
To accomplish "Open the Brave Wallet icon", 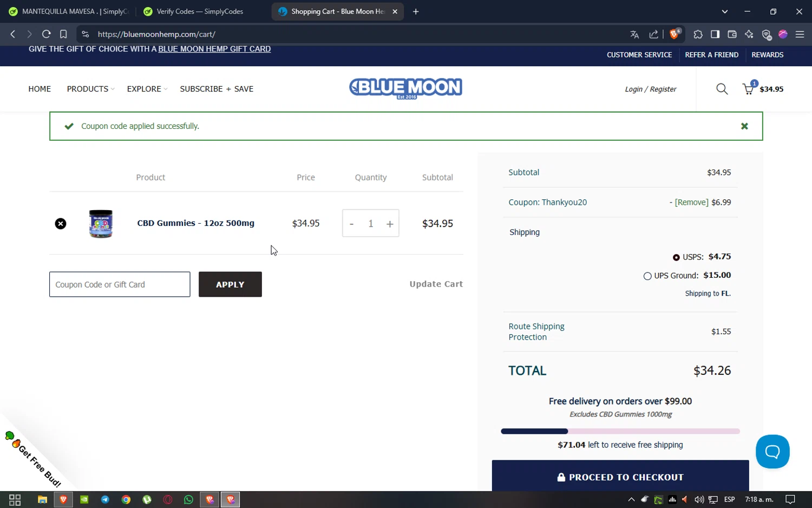I will point(732,34).
